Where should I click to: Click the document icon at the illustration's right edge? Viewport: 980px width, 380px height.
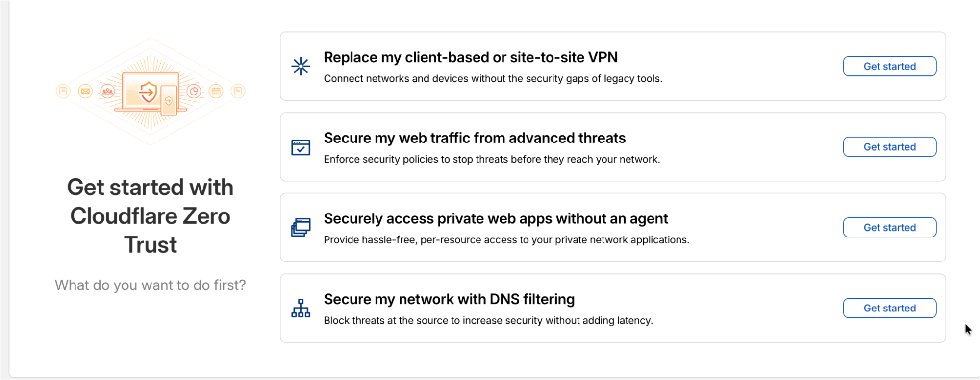239,91
